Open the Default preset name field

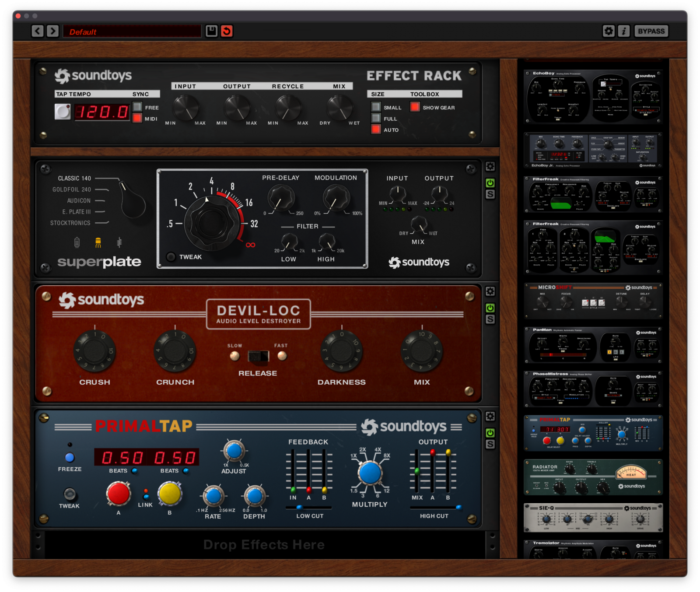pos(132,32)
